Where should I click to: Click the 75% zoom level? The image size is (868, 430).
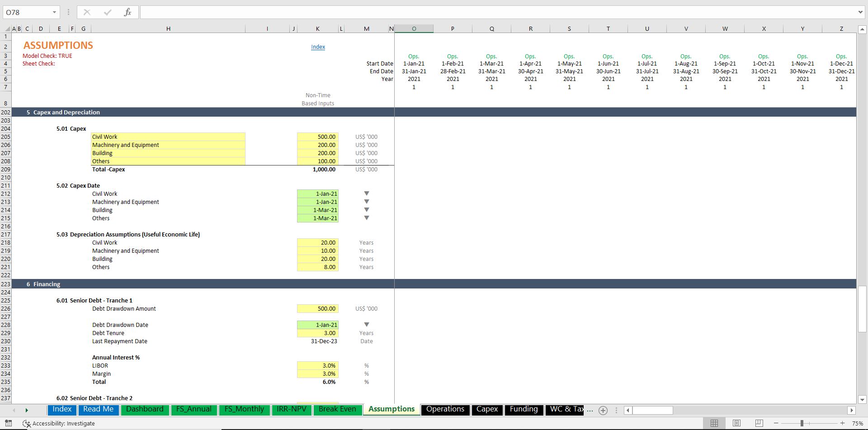tap(857, 424)
